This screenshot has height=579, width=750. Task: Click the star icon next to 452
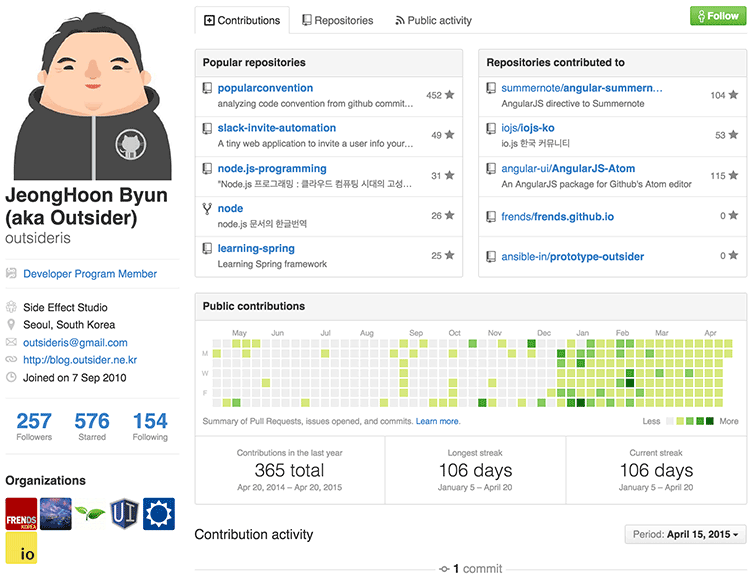coord(450,95)
